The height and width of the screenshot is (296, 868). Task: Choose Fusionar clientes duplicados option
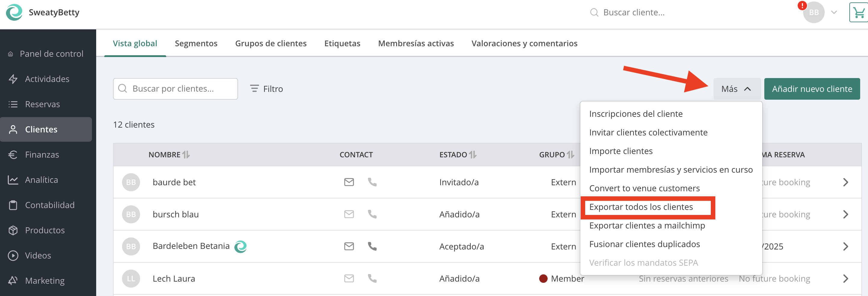pyautogui.click(x=644, y=244)
